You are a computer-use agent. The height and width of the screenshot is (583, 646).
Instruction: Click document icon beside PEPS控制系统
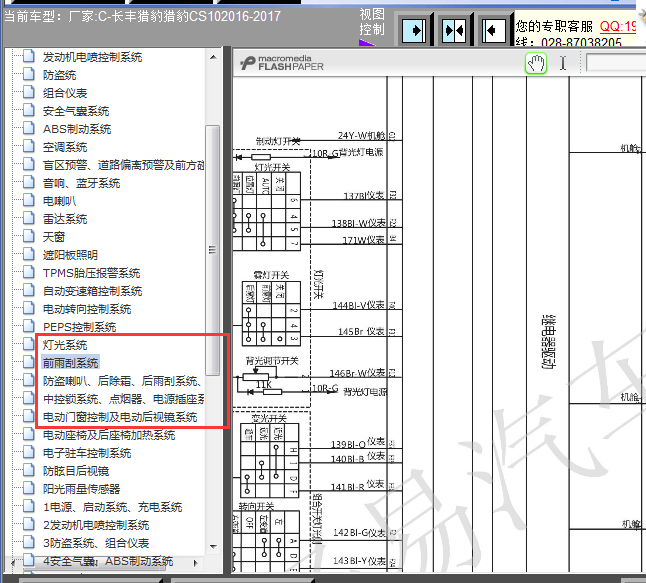[x=28, y=327]
